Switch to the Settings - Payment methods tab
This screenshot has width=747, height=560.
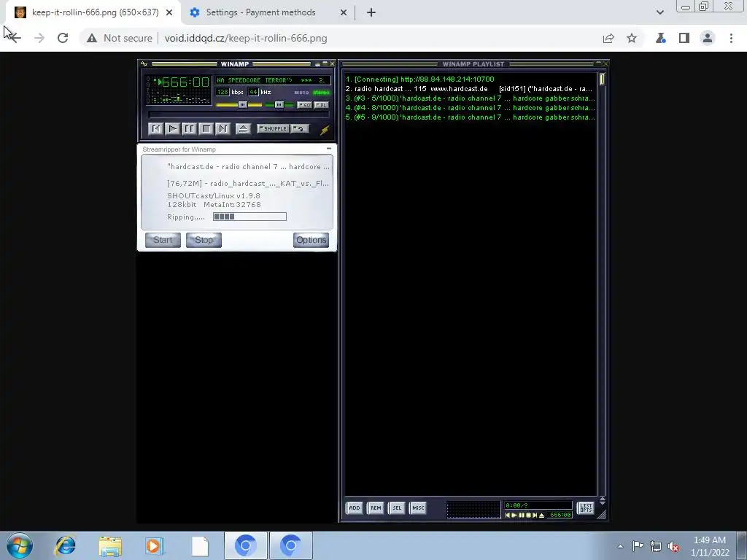pos(268,12)
